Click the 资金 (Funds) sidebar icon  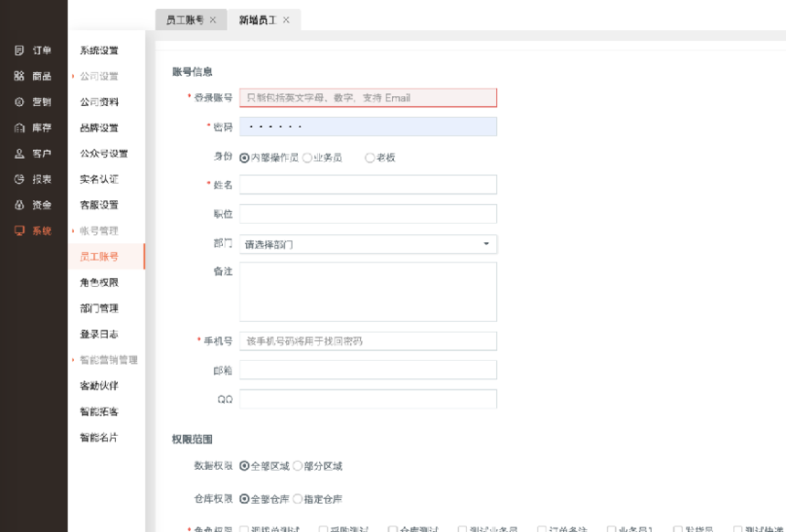[19, 205]
